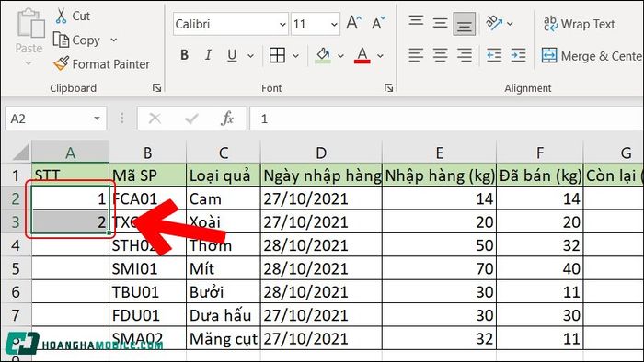Click the "Ngày nhập hàng" header cell
Image resolution: width=644 pixels, height=362 pixels.
[x=321, y=175]
